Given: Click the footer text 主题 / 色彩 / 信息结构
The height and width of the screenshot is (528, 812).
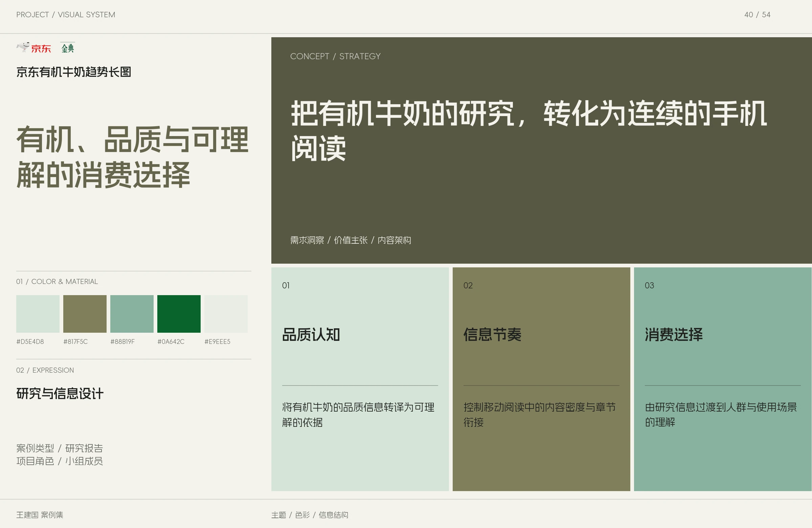Looking at the screenshot, I should pyautogui.click(x=310, y=515).
